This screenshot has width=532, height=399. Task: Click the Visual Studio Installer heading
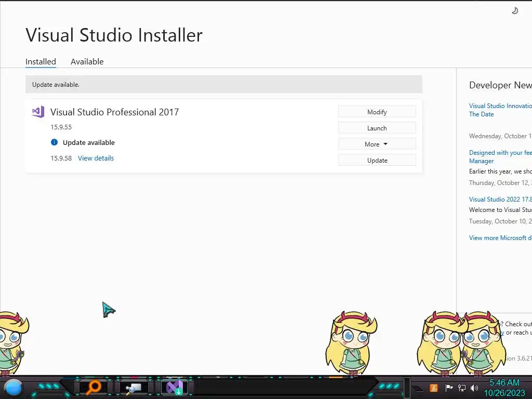click(x=114, y=35)
